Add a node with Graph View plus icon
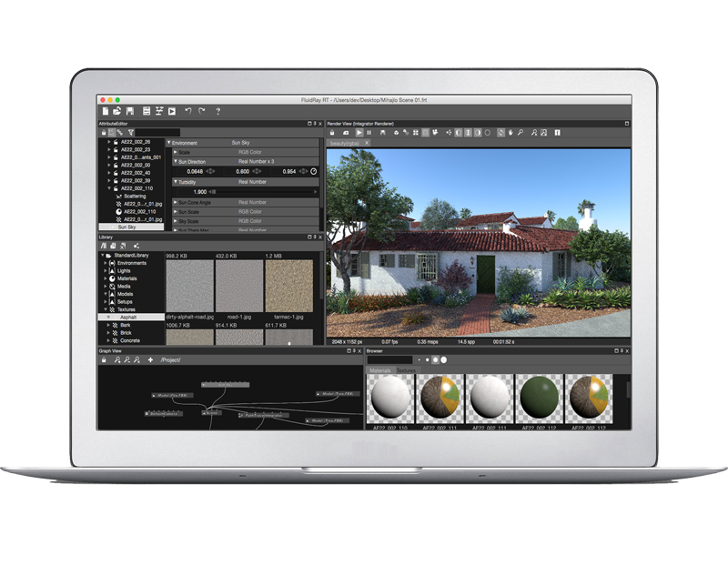 150,359
